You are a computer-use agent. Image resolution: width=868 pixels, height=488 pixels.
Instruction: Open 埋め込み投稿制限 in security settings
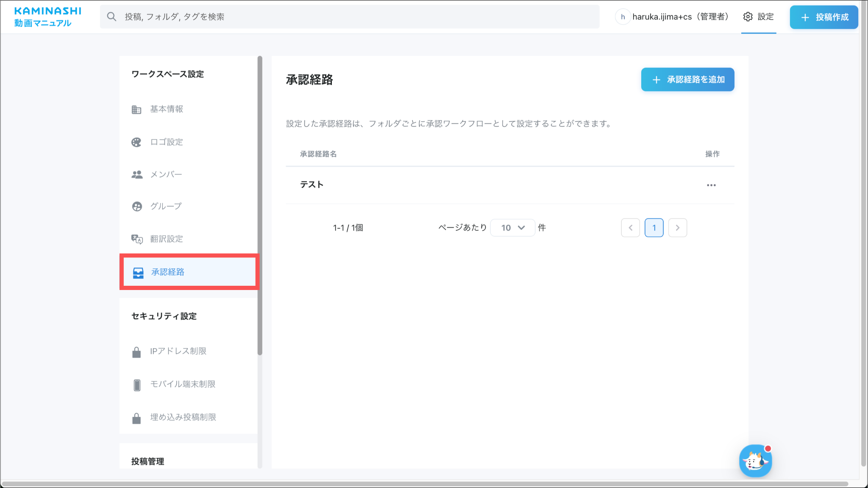(x=183, y=417)
